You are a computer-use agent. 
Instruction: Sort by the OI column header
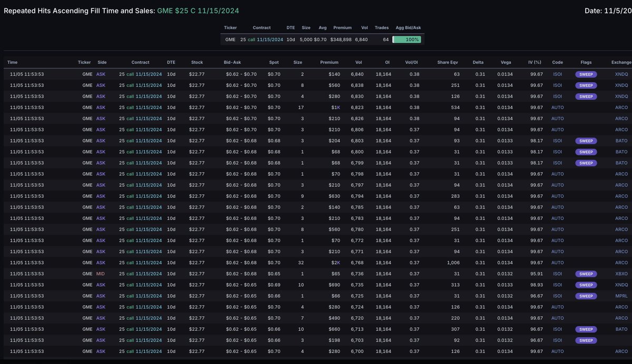pos(387,63)
